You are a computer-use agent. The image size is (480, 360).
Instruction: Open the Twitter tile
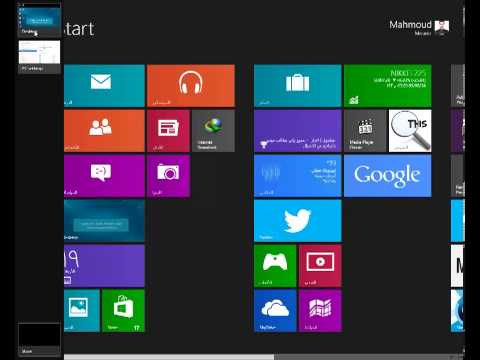298,221
